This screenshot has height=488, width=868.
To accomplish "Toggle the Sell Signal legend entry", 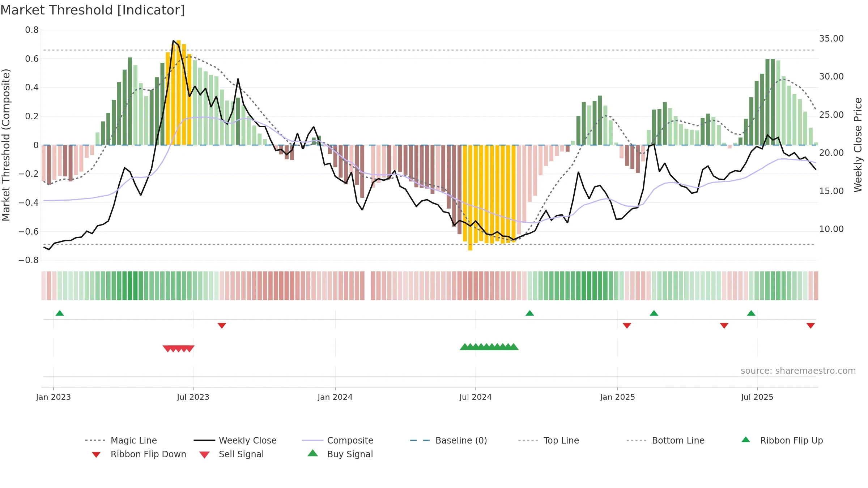I will [x=231, y=454].
